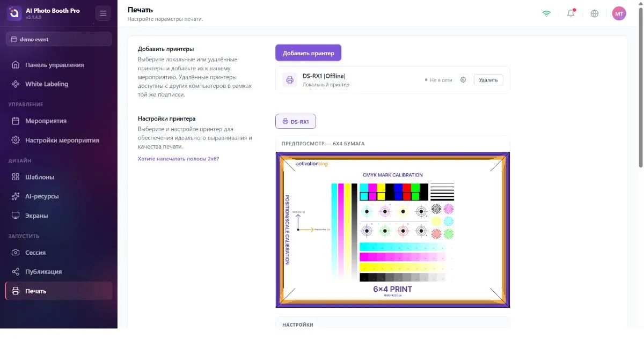Toggle the sidebar hamburger menu icon
Viewport: 644px width, 362px height.
103,13
